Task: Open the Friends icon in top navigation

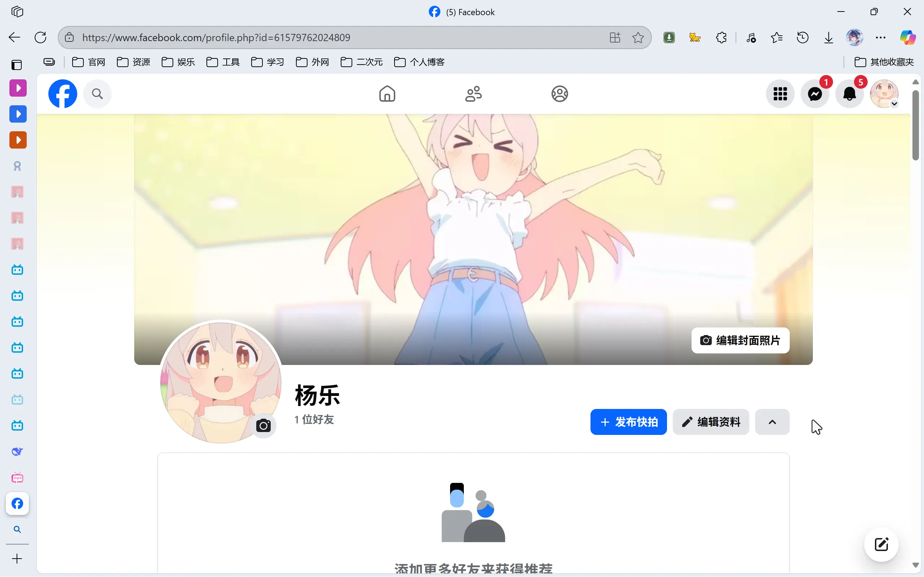Action: point(473,94)
